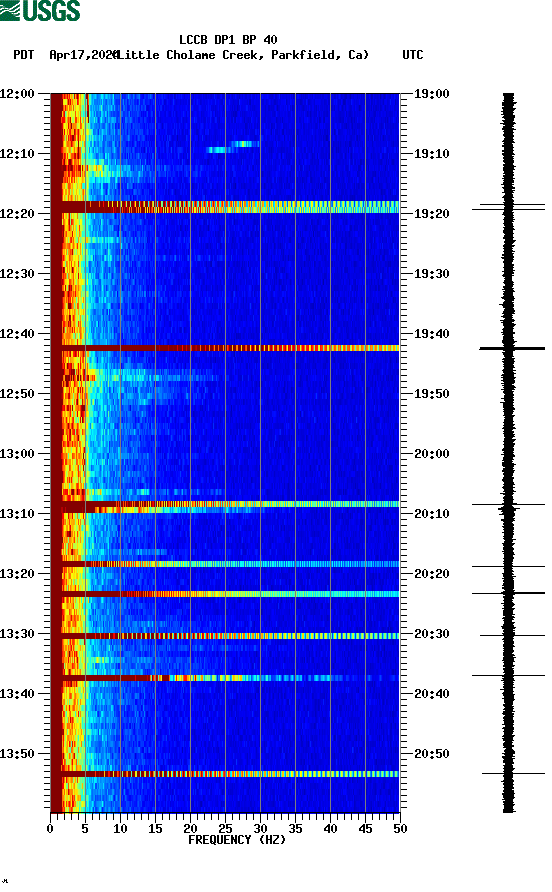This screenshot has height=892, width=552.
Task: Click the '12:00' PDT time label
Action: coord(17,94)
